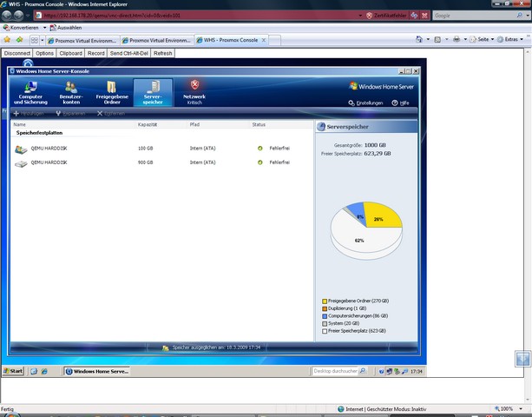Open VNC console Options
This screenshot has height=417, width=532.
(x=45, y=53)
